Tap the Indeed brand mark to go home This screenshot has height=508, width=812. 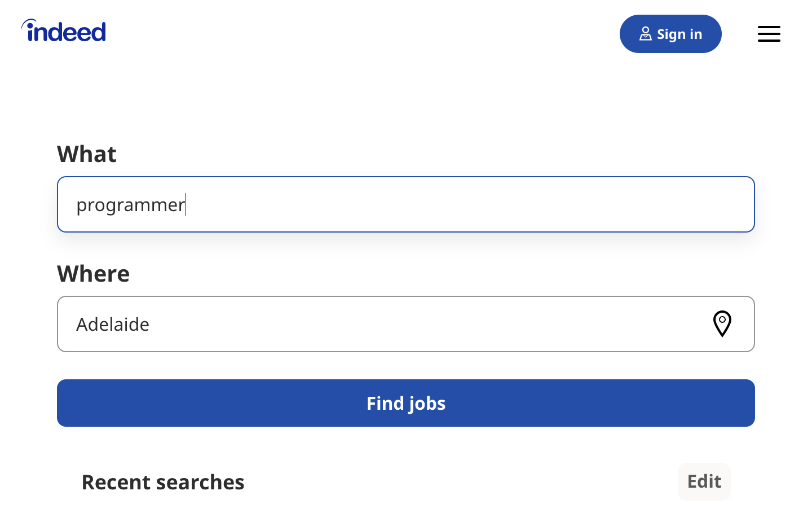tap(63, 30)
